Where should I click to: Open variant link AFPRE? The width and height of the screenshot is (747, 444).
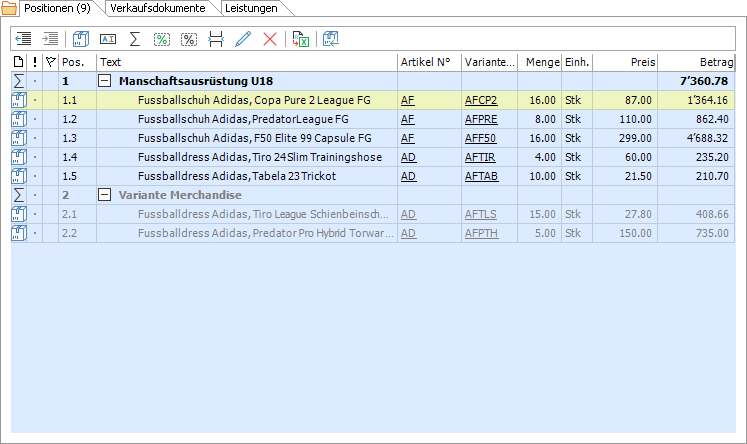pyautogui.click(x=481, y=119)
